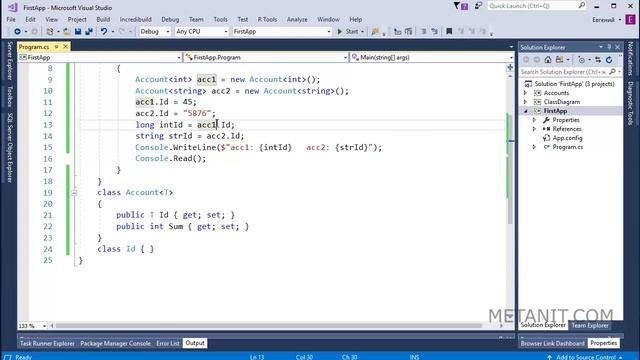Click the Navigate Backward toolbar icon
The height and width of the screenshot is (360, 640).
tap(17, 31)
